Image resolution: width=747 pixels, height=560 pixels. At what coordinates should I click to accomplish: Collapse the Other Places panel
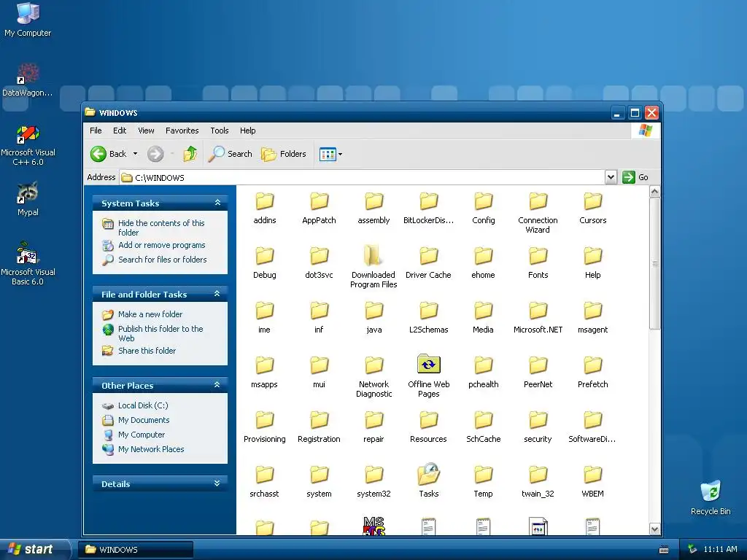[x=217, y=385]
